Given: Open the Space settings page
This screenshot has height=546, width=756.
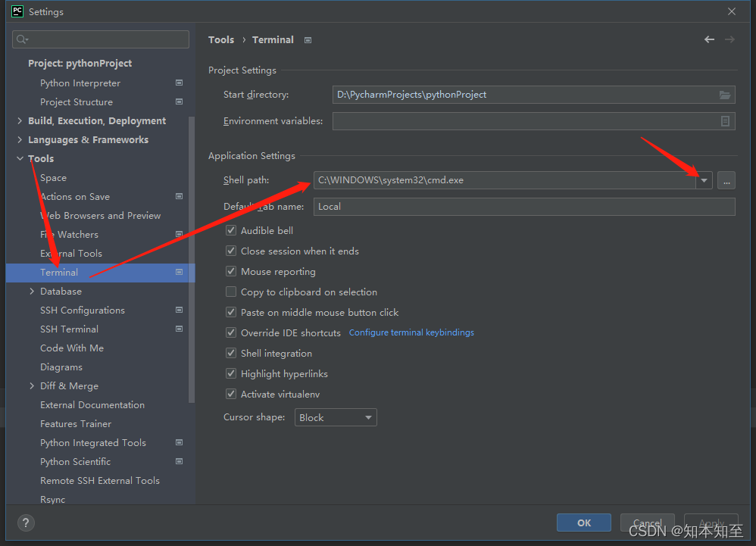Looking at the screenshot, I should [x=53, y=177].
